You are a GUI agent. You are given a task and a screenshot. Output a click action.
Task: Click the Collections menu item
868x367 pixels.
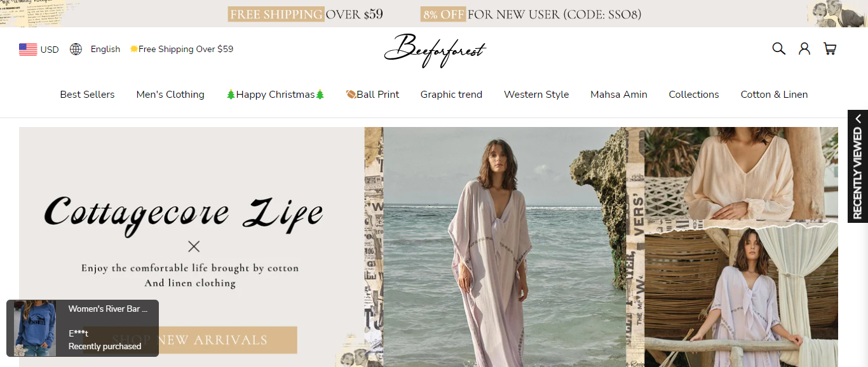693,95
